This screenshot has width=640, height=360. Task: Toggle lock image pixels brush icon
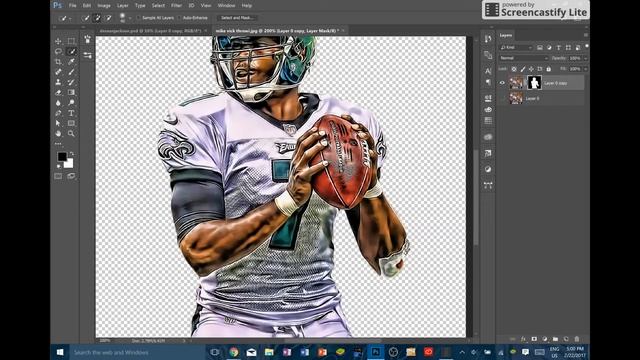pos(523,69)
